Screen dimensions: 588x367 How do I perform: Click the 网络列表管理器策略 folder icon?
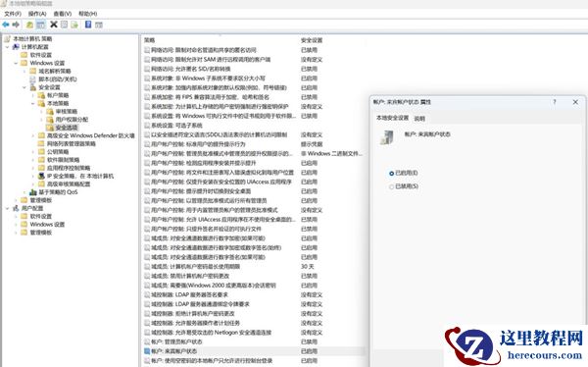point(41,144)
